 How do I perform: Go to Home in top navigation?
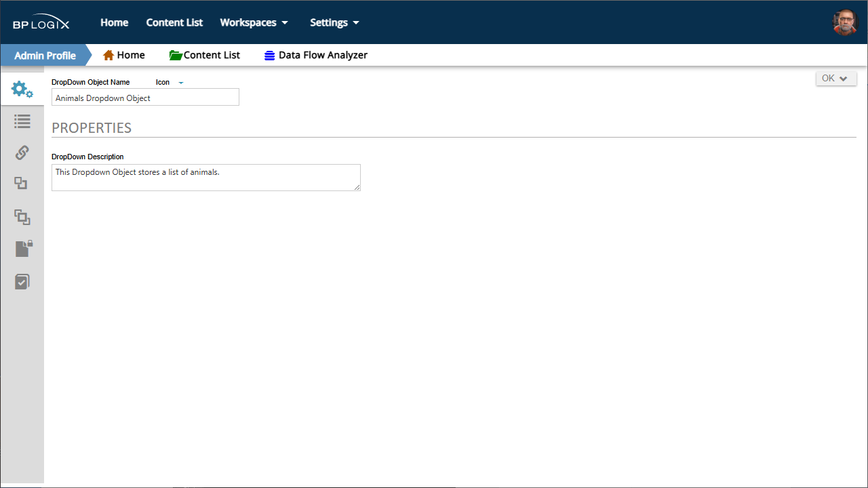point(115,22)
